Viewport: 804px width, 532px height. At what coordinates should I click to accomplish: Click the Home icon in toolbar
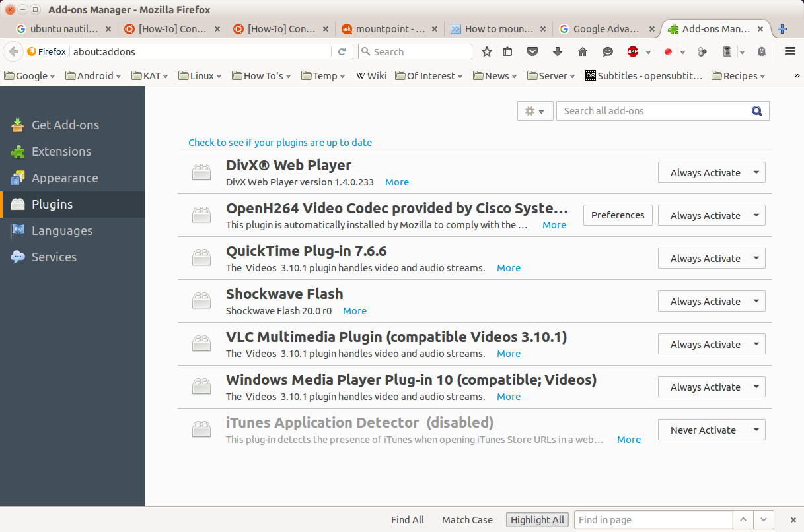point(583,51)
